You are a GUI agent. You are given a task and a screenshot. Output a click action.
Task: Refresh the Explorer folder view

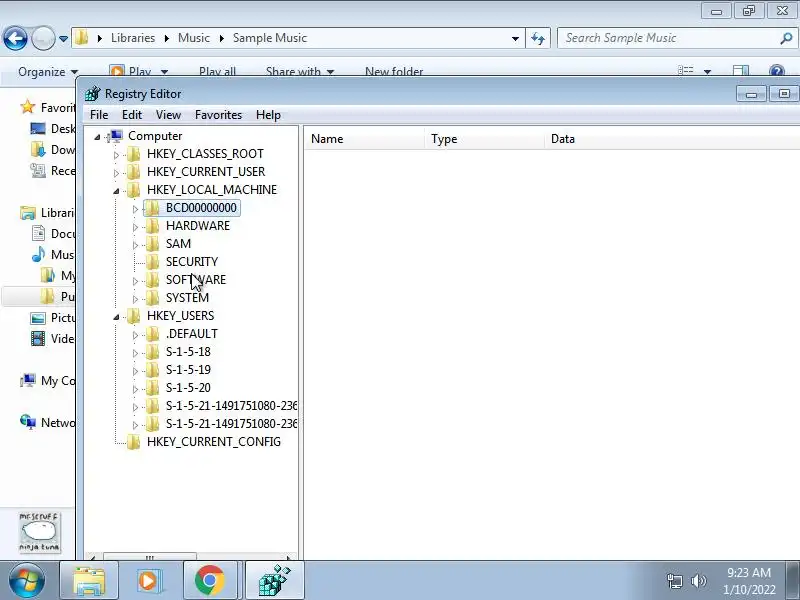point(538,38)
